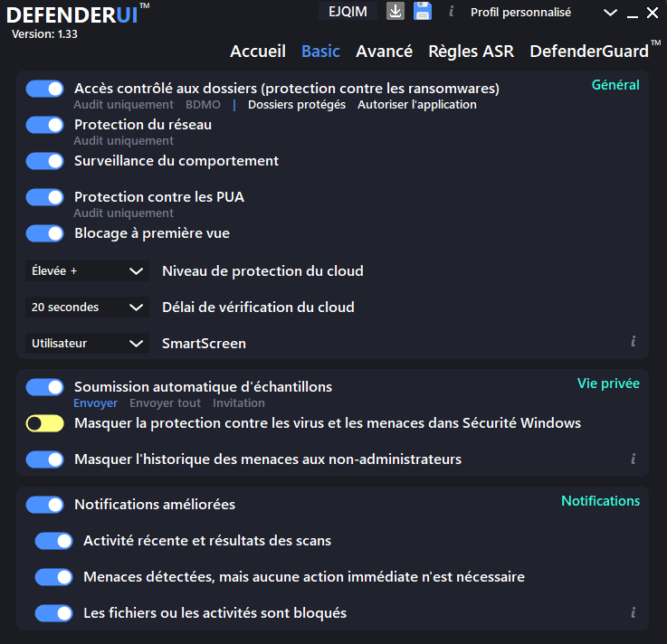Open the Règles ASR tab
The width and height of the screenshot is (667, 644).
471,51
